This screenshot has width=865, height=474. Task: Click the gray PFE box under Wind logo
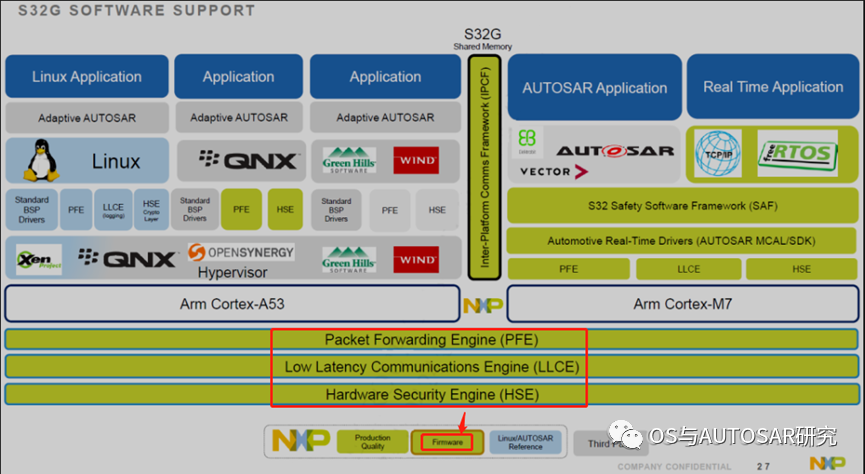[x=389, y=210]
